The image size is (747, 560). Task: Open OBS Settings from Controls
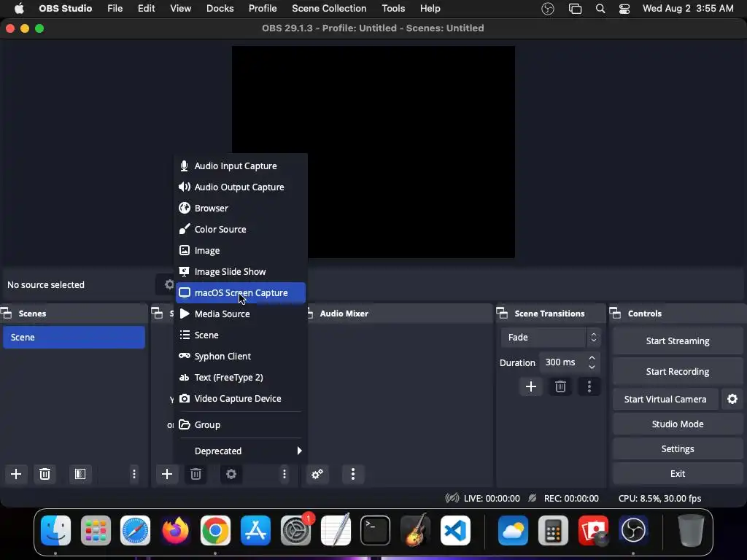(x=678, y=448)
